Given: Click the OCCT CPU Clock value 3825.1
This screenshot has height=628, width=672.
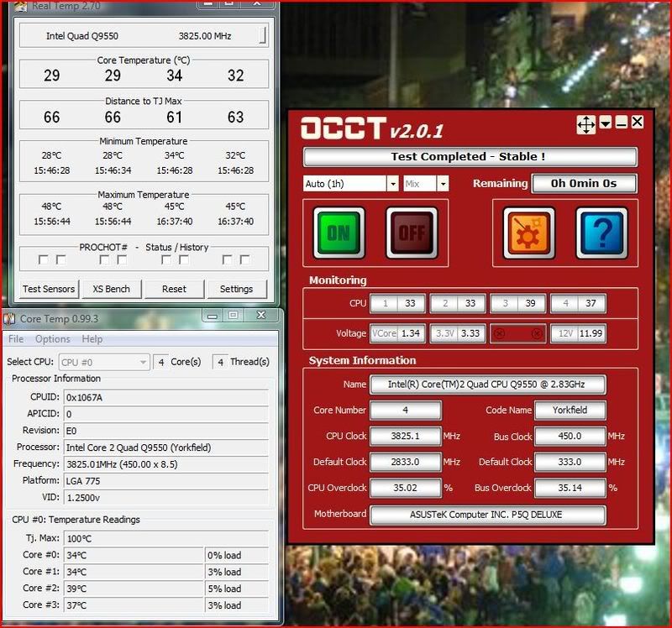Looking at the screenshot, I should pyautogui.click(x=406, y=436).
